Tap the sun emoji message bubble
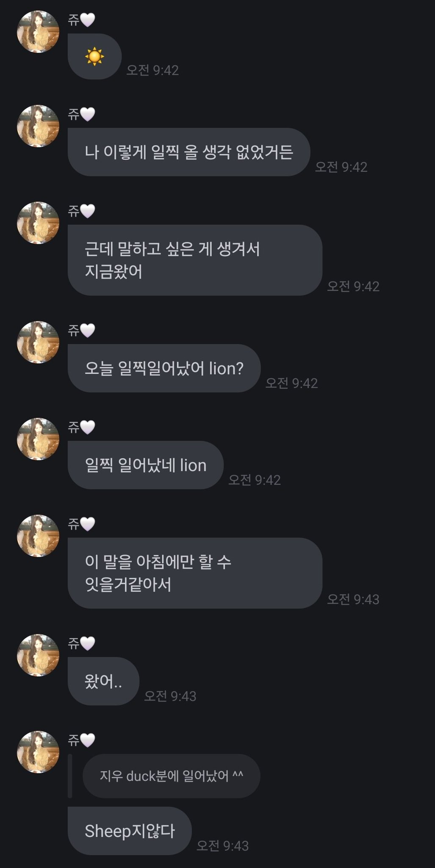Screen dimensions: 435x868 pyautogui.click(x=94, y=56)
